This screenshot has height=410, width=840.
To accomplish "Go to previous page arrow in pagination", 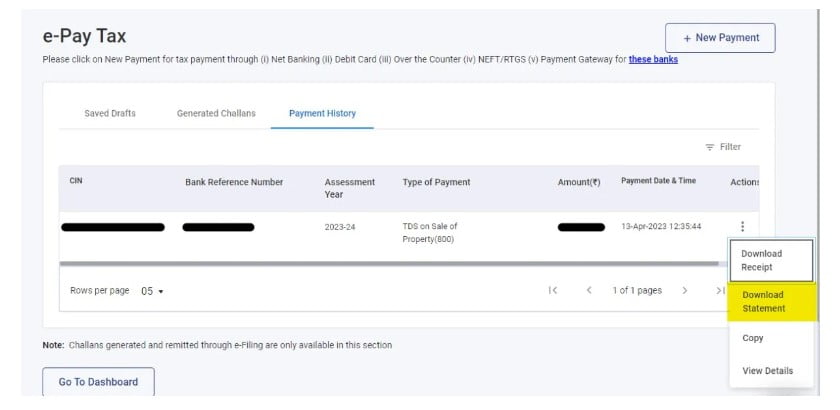I will [589, 290].
